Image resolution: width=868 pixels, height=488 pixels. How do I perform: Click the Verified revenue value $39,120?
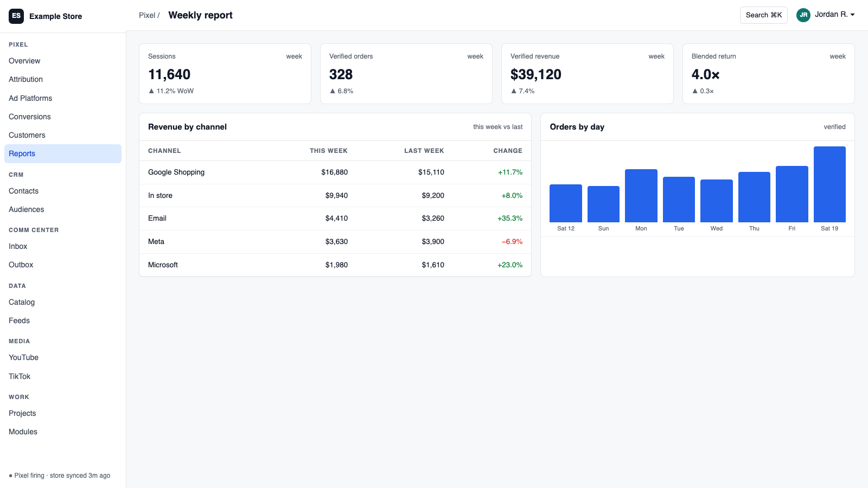[536, 74]
